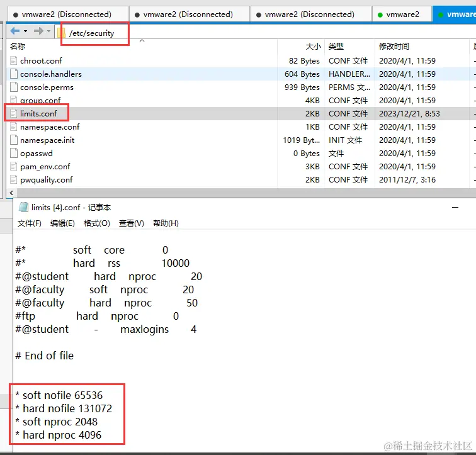Click the horizontal scrollbar track of file list
The height and width of the screenshot is (455, 476).
point(246,193)
